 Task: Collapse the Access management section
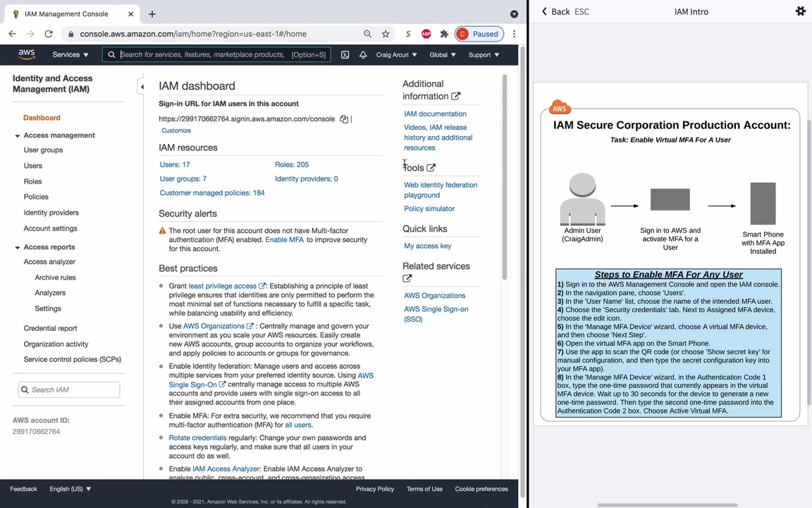tap(18, 135)
